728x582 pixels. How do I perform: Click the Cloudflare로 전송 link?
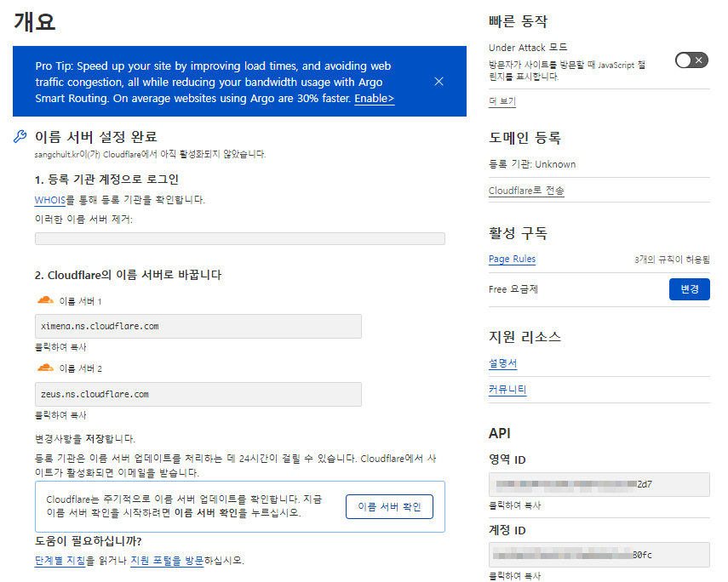pyautogui.click(x=526, y=191)
